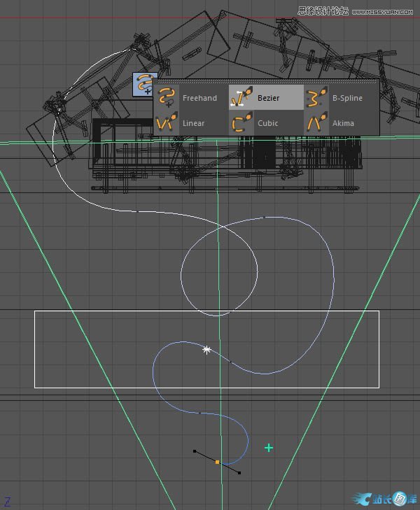The height and width of the screenshot is (510, 420).
Task: Select the Linear spline icon
Action: click(x=167, y=123)
